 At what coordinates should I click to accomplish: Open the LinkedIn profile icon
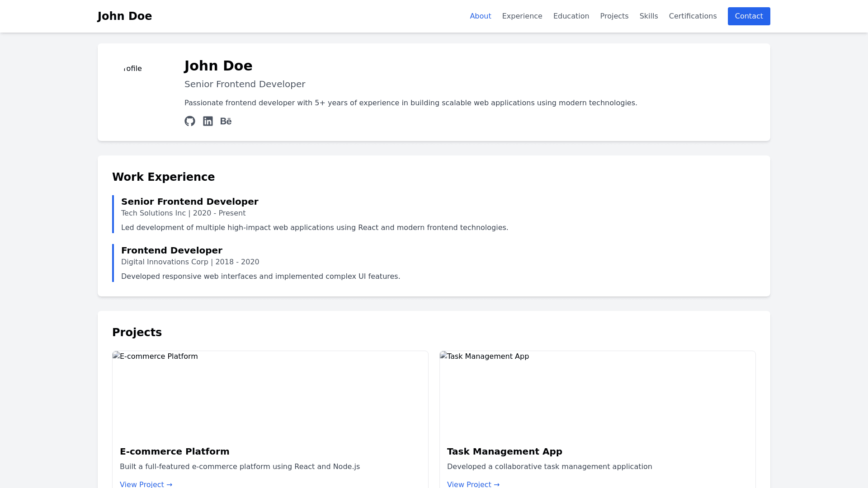[208, 121]
